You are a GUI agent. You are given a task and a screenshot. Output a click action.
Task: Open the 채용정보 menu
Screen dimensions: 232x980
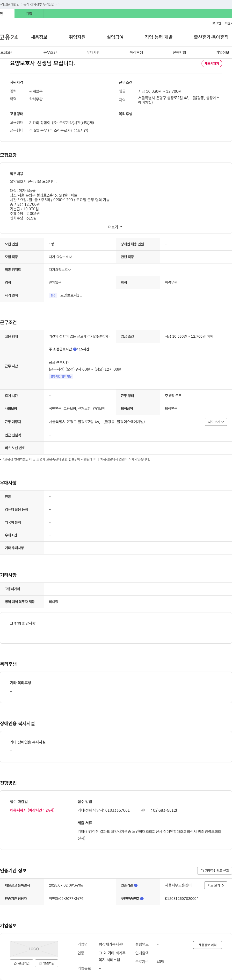[39, 37]
